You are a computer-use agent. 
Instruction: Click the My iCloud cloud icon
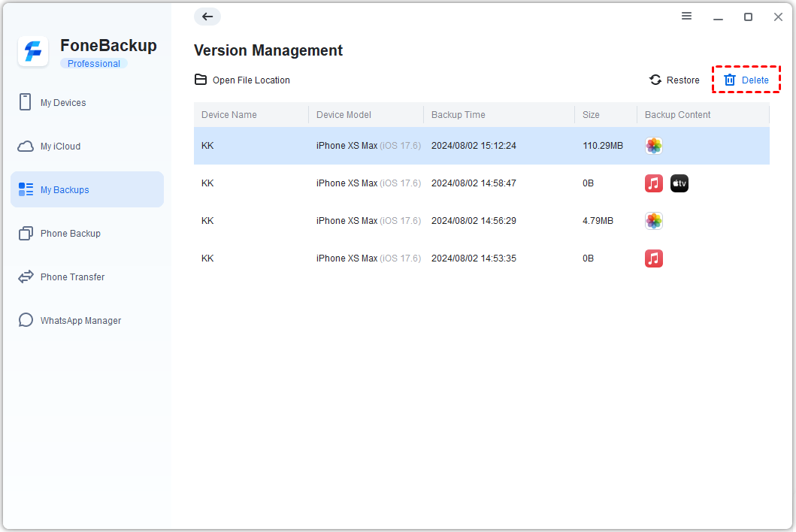(x=26, y=147)
